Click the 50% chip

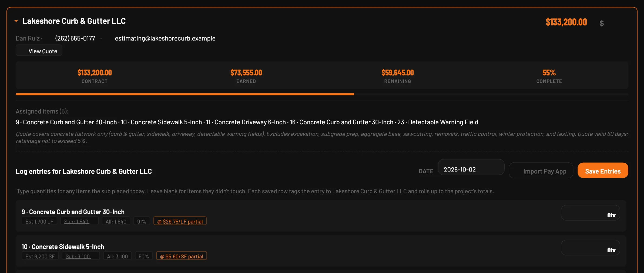pos(144,256)
